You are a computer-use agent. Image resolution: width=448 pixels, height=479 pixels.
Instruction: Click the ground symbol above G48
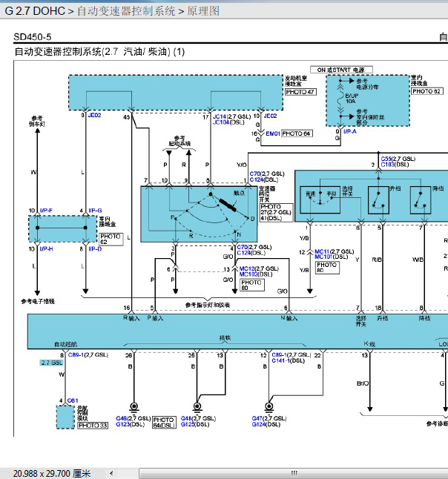coord(197,407)
